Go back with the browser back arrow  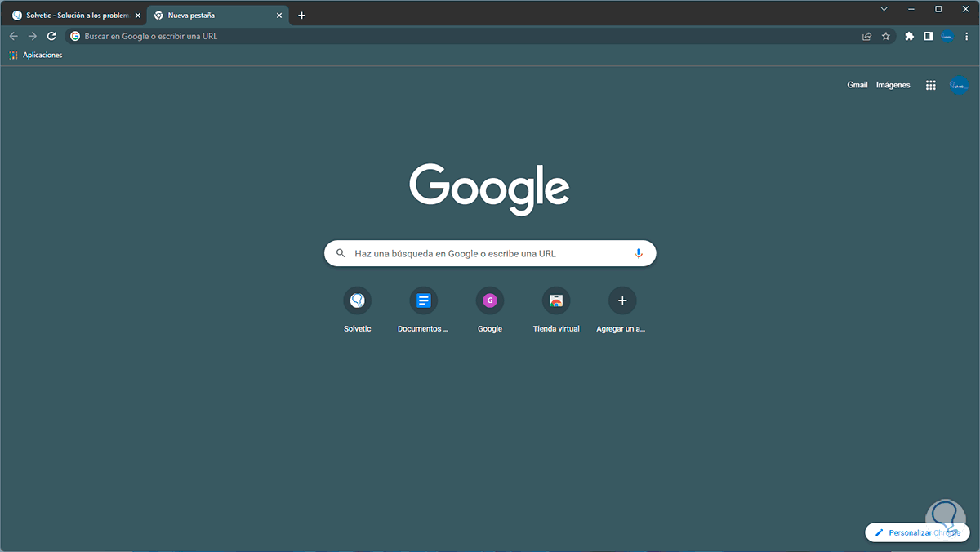tap(13, 36)
